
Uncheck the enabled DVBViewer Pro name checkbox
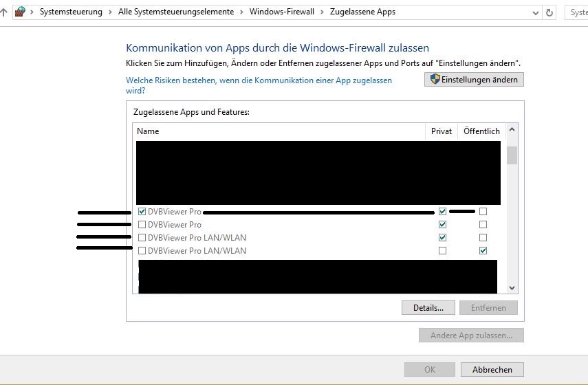[x=142, y=212]
